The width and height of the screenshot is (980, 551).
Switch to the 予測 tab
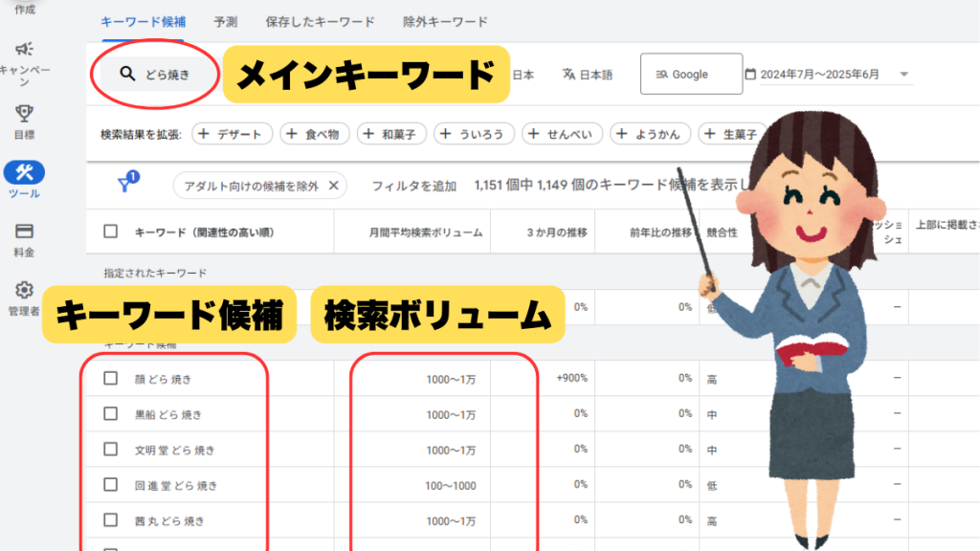tap(226, 21)
